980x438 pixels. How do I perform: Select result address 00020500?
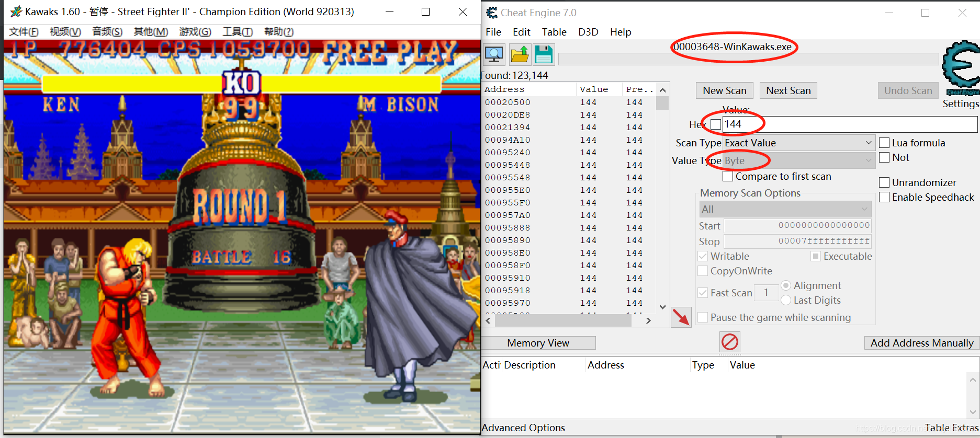[x=508, y=102]
